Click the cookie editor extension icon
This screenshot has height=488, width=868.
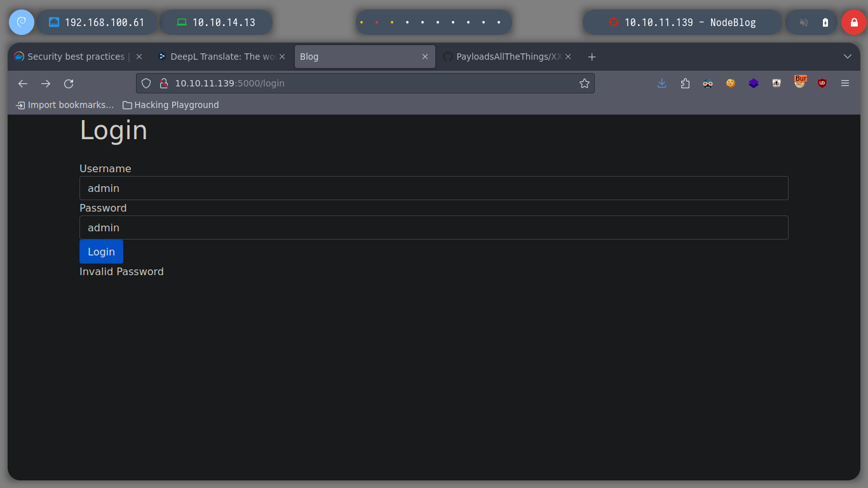[x=731, y=83]
